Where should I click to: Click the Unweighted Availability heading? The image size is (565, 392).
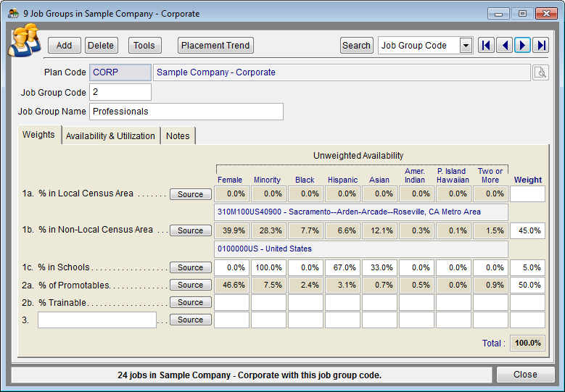(x=358, y=156)
